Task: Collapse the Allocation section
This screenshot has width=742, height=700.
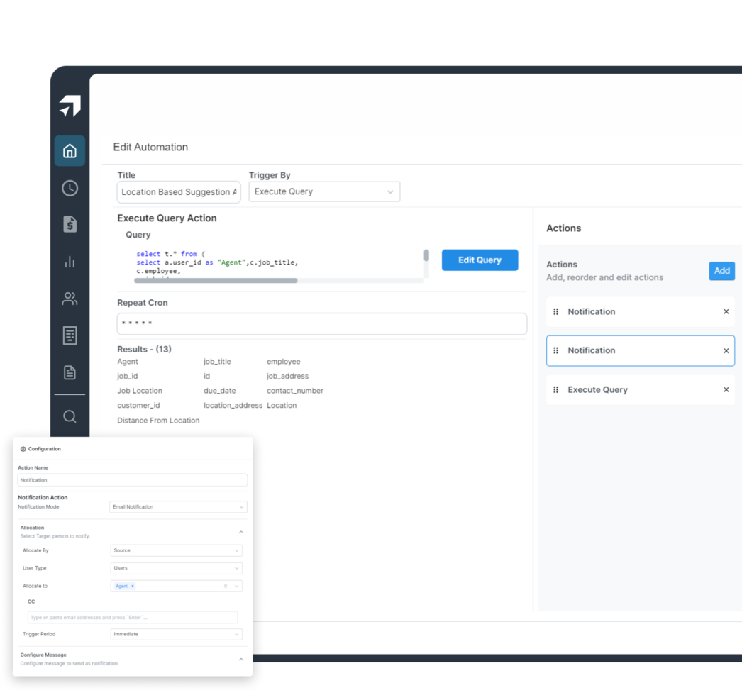Action: (x=240, y=532)
